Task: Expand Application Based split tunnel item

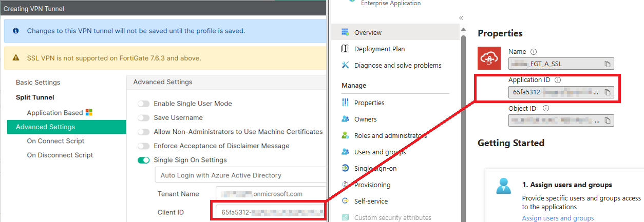Action: click(x=55, y=113)
